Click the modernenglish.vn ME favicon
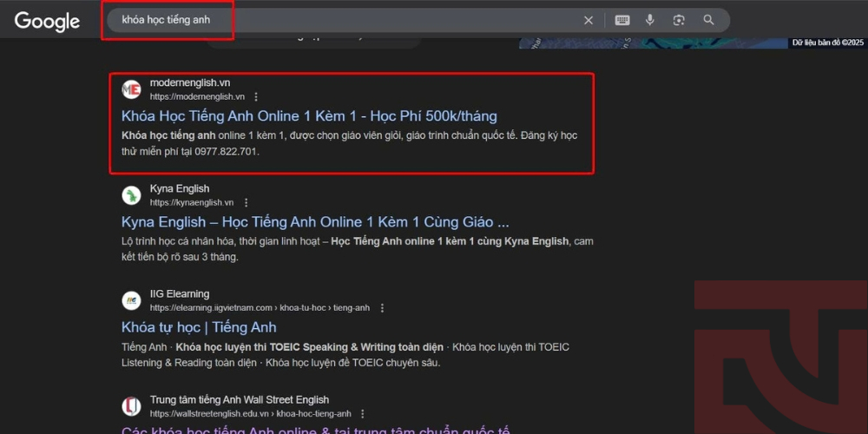868x434 pixels. pos(132,89)
